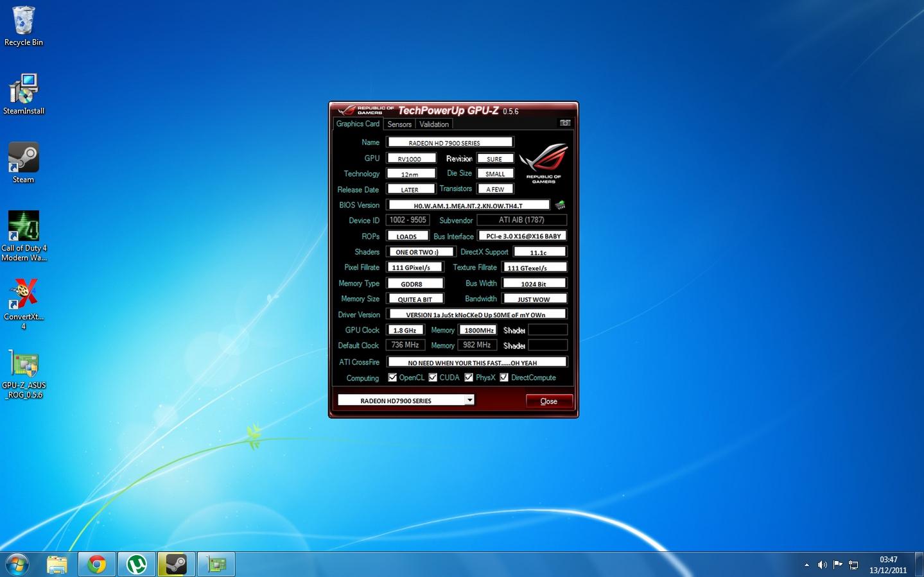Screen dimensions: 924x577
Task: Open the Windows Start menu
Action: pos(17,564)
